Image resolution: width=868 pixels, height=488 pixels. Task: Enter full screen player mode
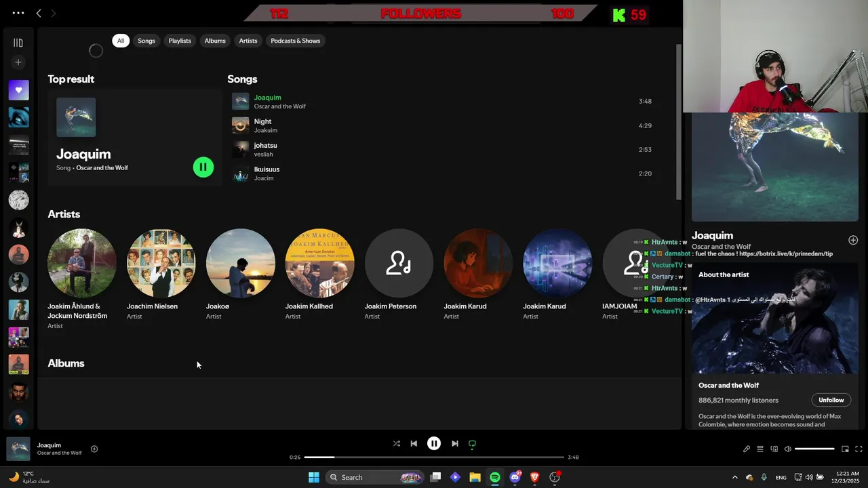point(859,449)
